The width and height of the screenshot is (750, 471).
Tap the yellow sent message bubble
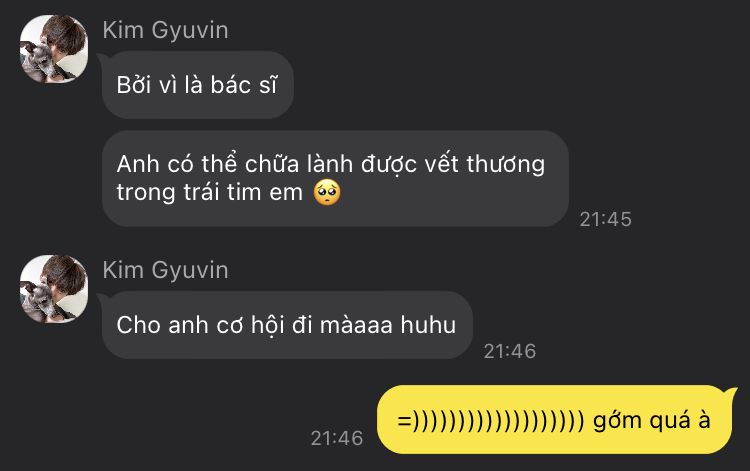[555, 419]
